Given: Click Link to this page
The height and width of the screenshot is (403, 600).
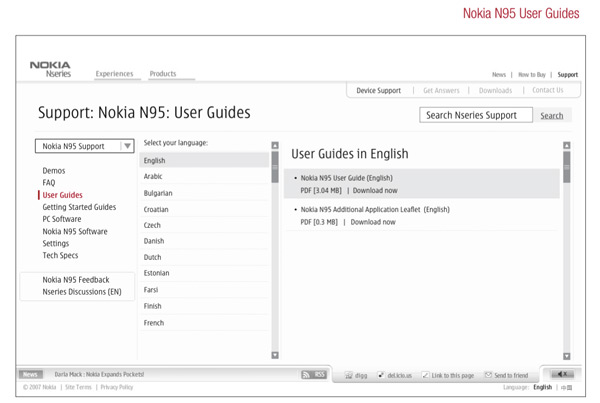Looking at the screenshot, I should [448, 375].
